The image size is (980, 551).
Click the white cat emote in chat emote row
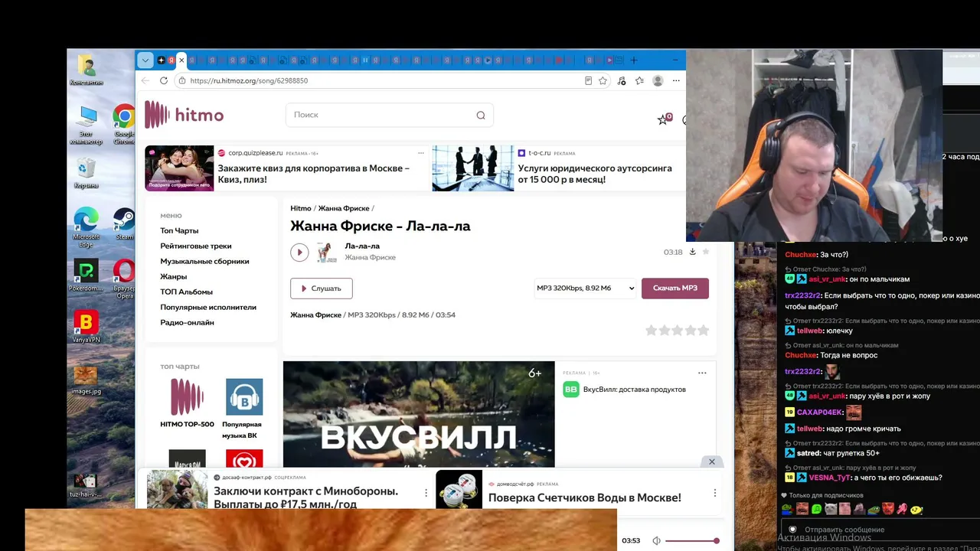click(x=831, y=509)
